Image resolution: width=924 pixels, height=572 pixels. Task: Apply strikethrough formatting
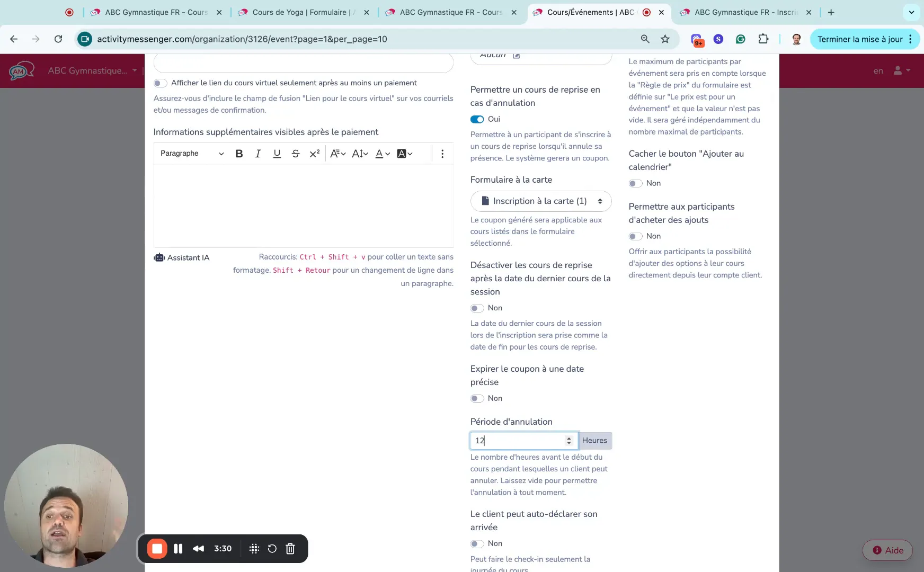296,154
